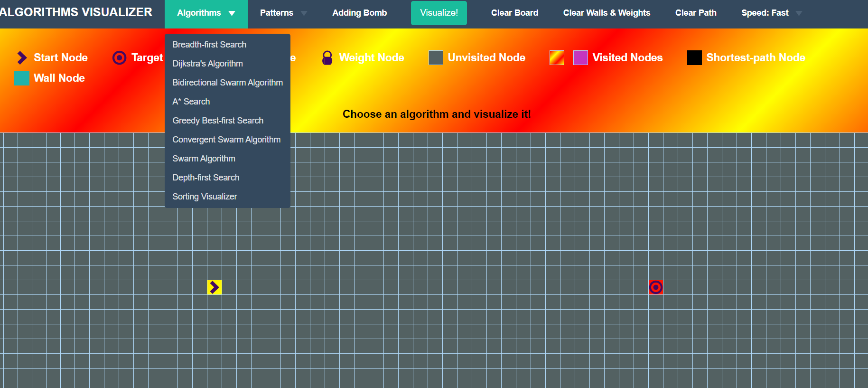Click the red target node on grid

pos(656,287)
